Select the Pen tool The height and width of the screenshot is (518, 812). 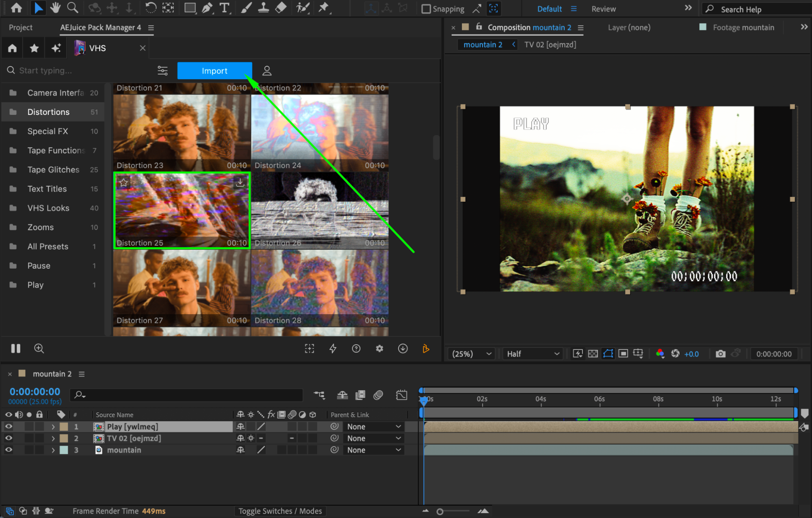click(207, 8)
